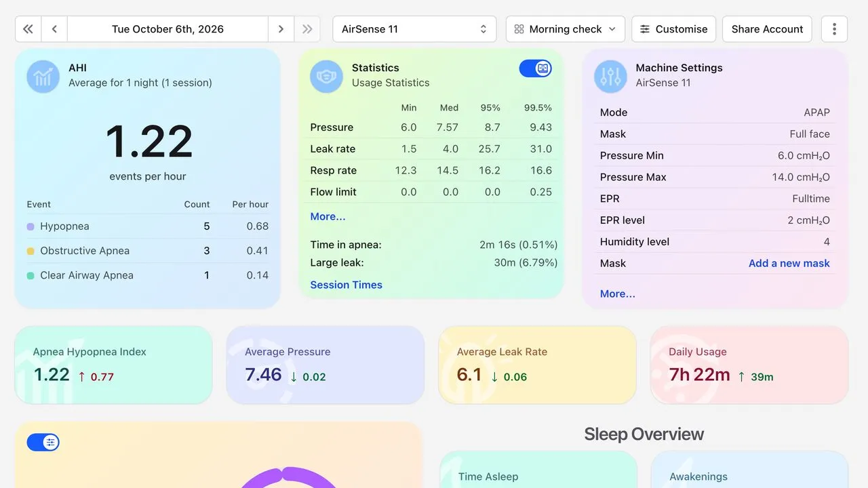
Task: Click the Sleep Overview heading
Action: [x=644, y=434]
